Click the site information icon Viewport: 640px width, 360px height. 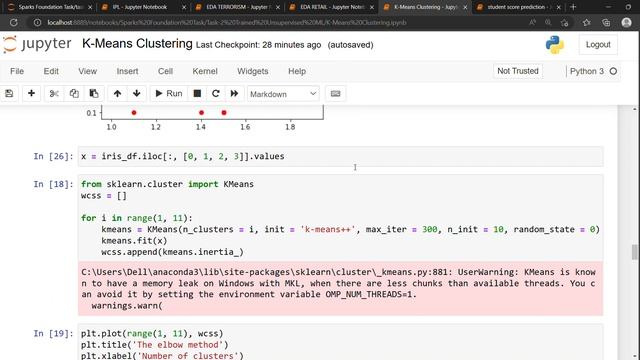37,22
